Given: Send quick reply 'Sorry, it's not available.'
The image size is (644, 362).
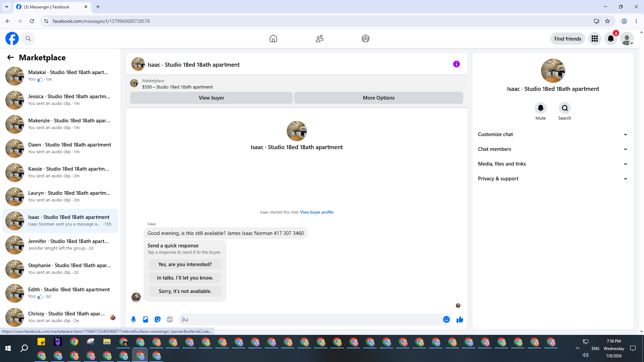Looking at the screenshot, I should pyautogui.click(x=185, y=291).
